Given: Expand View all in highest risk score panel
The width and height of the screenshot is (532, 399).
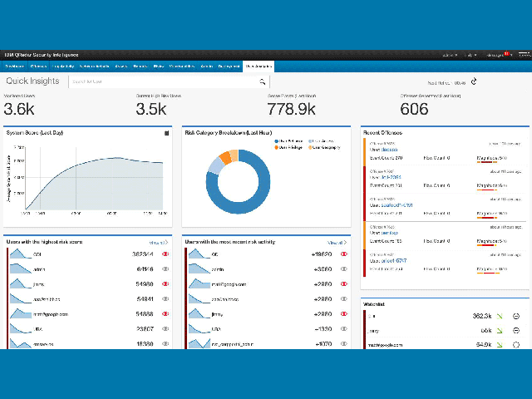Looking at the screenshot, I should (x=159, y=242).
